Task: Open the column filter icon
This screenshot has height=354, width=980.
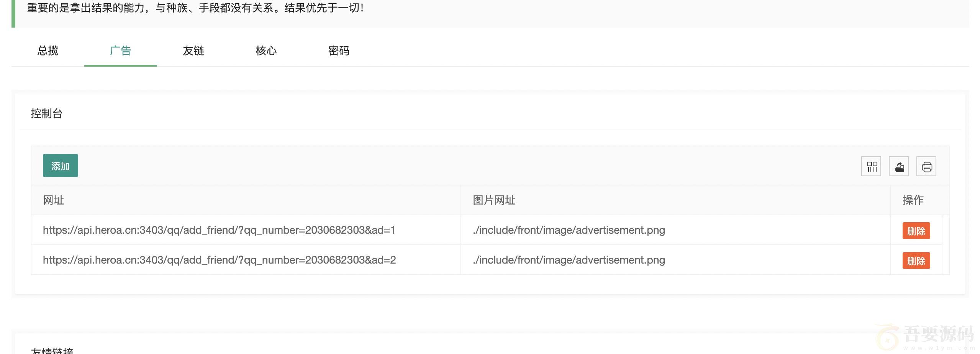Action: [871, 166]
